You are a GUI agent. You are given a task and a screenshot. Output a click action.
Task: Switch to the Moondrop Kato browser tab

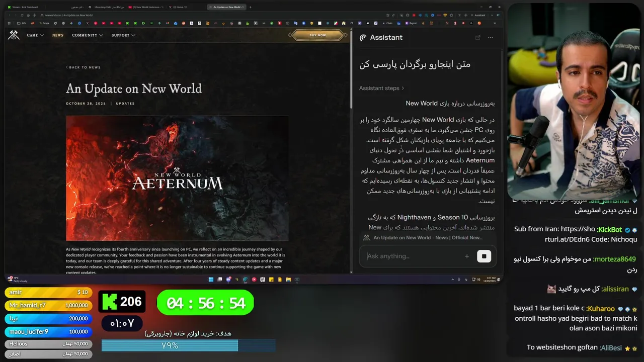pos(106,7)
